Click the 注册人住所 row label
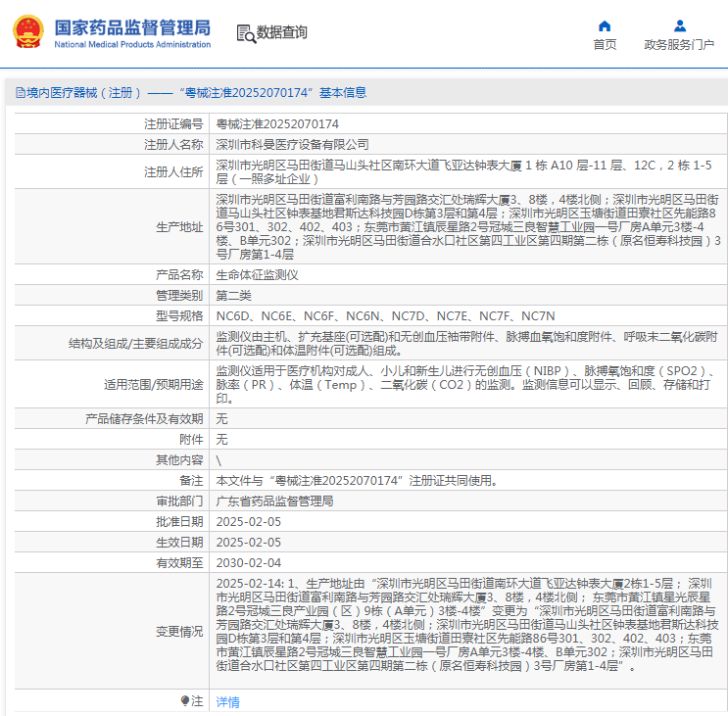Screen dimensions: 728x716 pyautogui.click(x=173, y=171)
